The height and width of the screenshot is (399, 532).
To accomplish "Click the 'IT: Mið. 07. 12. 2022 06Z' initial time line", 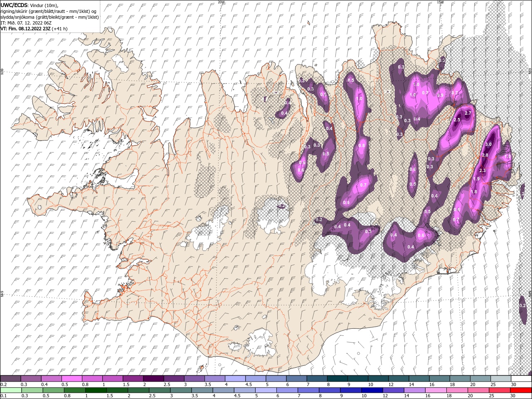I will [26, 23].
